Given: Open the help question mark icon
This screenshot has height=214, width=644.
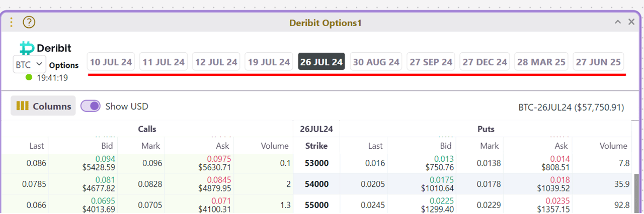Looking at the screenshot, I should [29, 23].
